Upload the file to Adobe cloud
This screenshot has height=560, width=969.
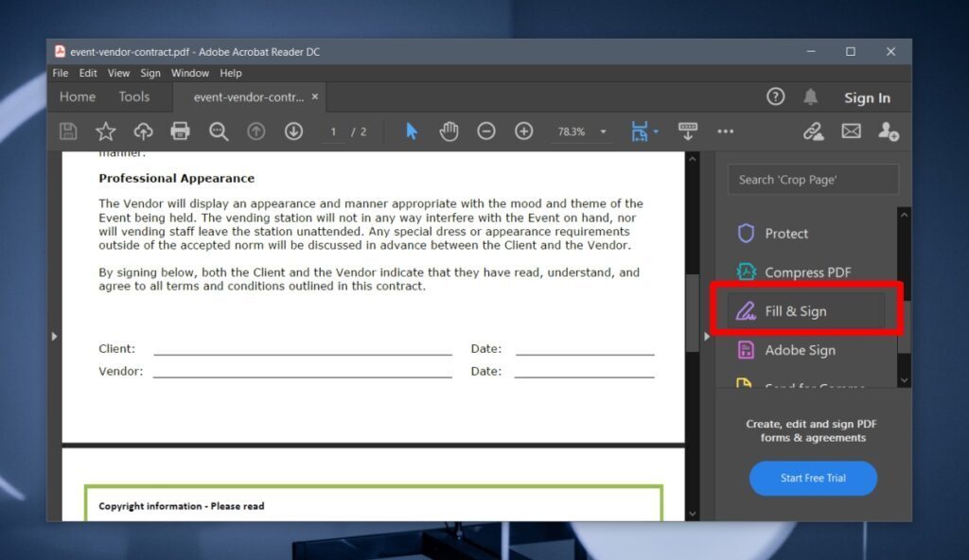pos(143,131)
